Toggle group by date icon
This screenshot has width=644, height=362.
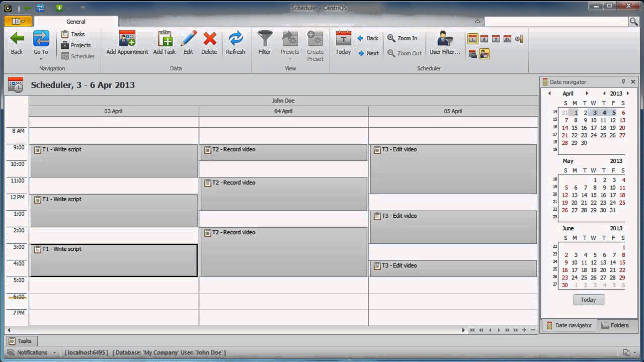point(473,54)
